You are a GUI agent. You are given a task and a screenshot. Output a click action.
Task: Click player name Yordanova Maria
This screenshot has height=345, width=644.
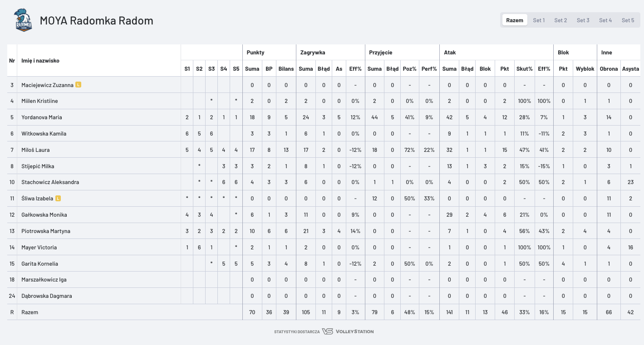tap(42, 117)
